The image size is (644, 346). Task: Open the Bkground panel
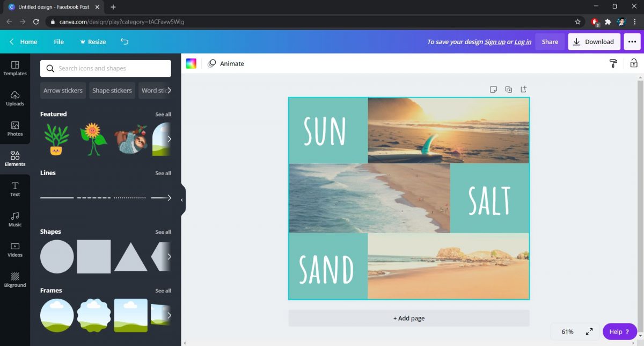tap(14, 280)
